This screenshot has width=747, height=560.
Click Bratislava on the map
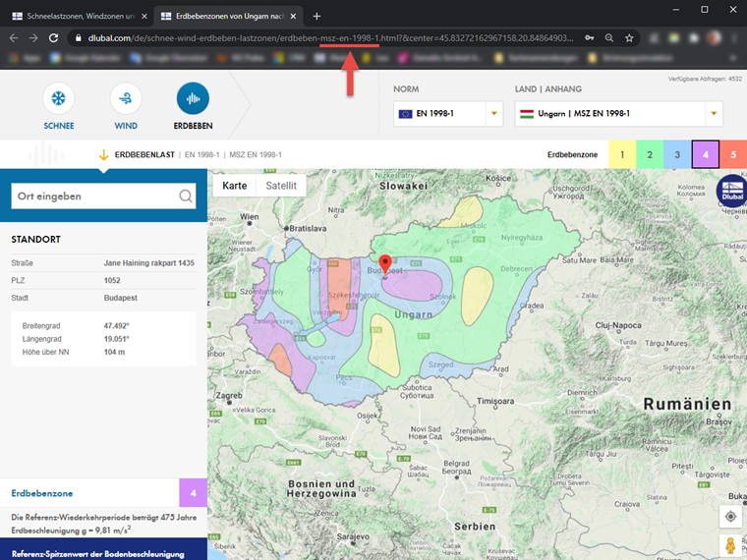click(309, 229)
